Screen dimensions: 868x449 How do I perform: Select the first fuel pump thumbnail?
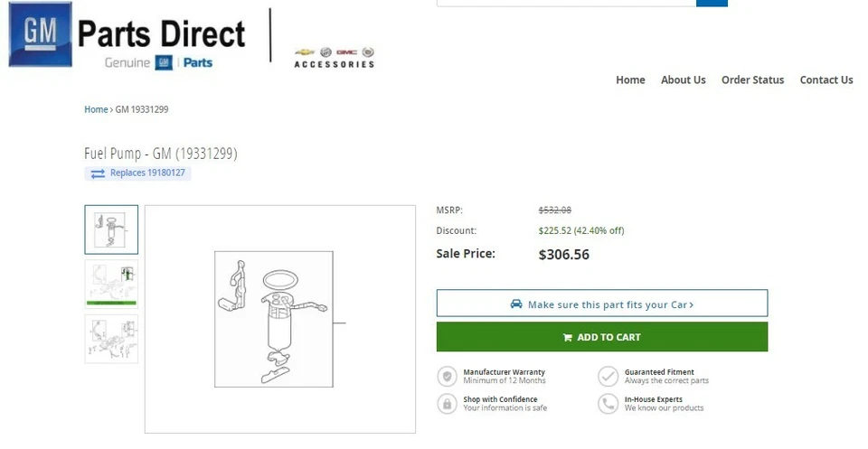(111, 229)
